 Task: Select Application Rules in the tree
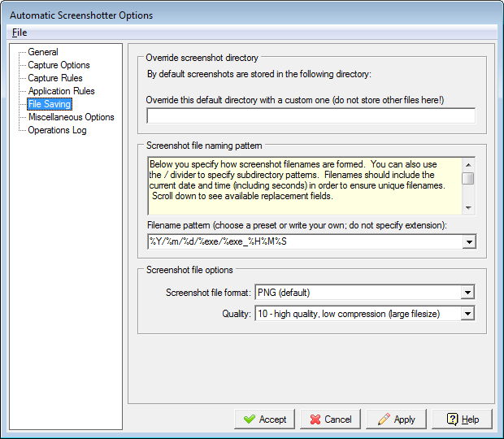[61, 91]
